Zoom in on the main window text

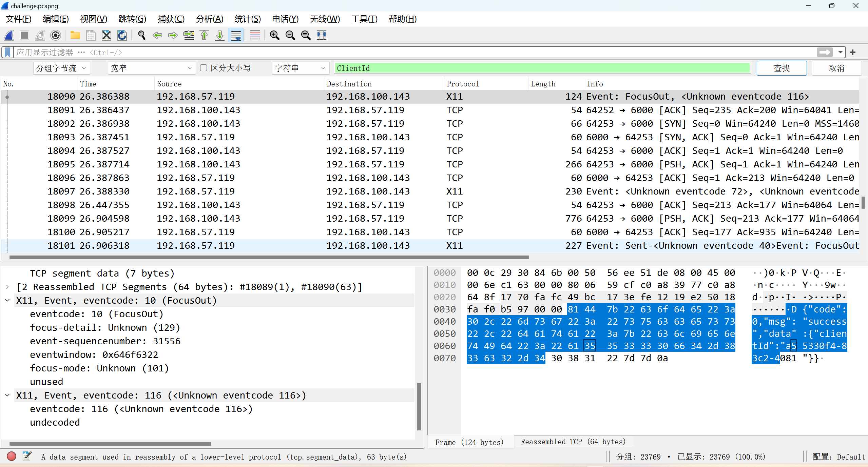274,35
